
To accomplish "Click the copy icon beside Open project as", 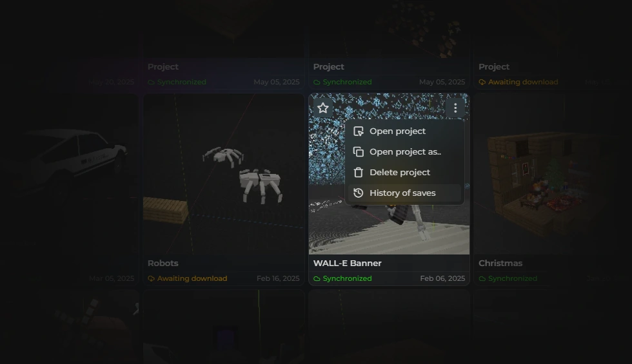I will coord(359,152).
